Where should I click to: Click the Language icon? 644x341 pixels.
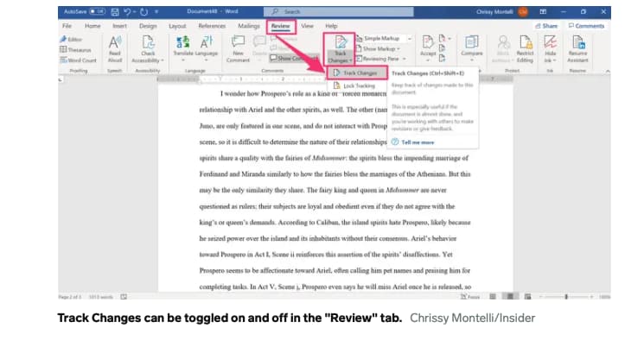[207, 42]
